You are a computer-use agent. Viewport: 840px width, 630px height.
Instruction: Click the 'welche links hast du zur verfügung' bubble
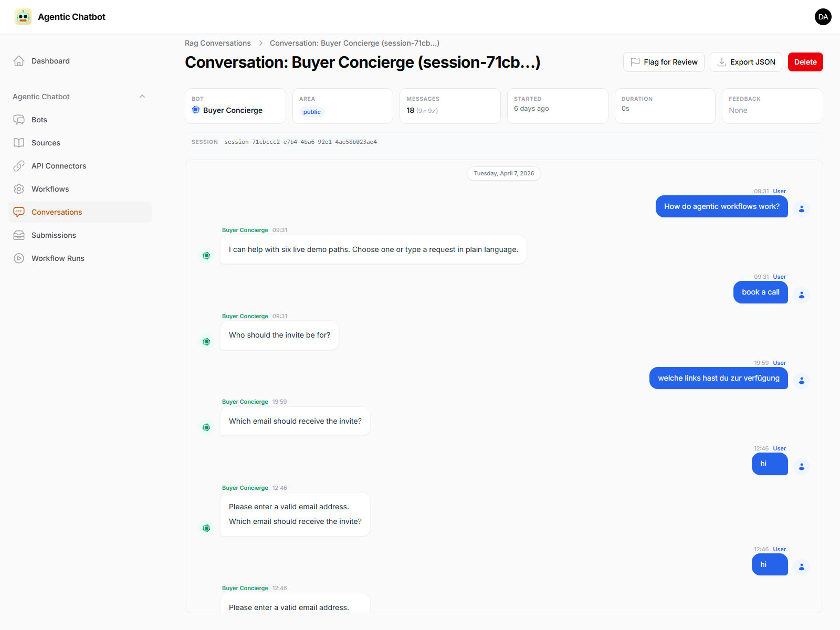point(719,378)
